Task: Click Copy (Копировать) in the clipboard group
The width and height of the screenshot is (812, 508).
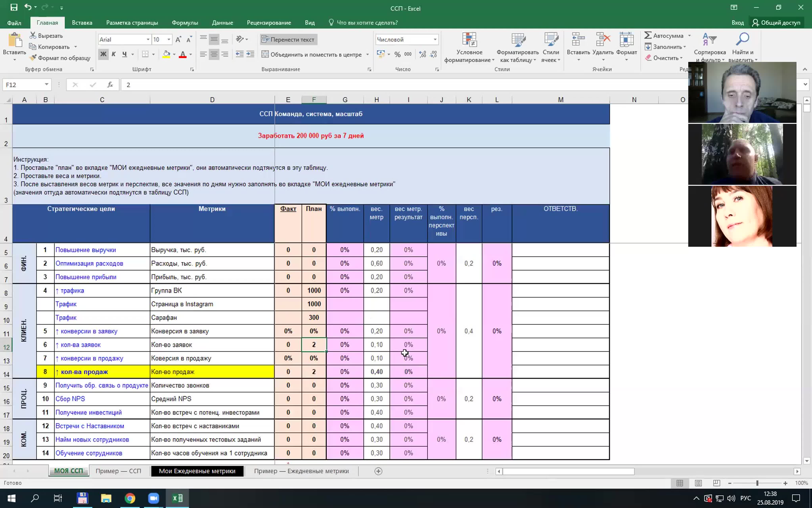Action: 53,47
